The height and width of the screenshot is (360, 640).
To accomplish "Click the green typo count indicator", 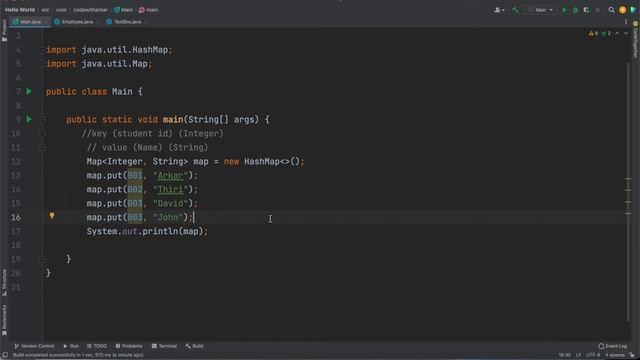I will 607,33.
